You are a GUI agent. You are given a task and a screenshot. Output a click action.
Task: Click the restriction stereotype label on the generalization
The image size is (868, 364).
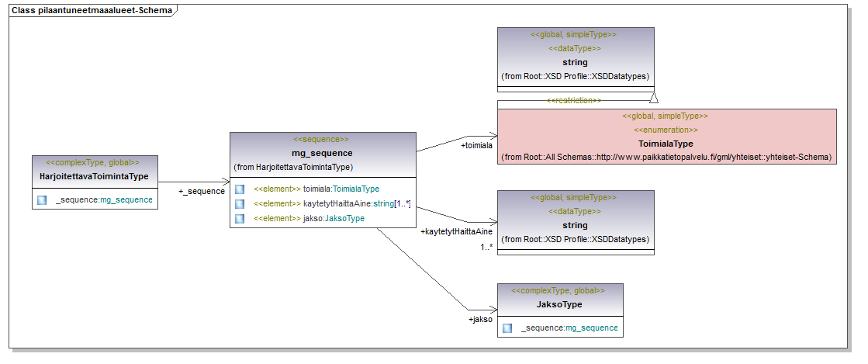click(574, 101)
